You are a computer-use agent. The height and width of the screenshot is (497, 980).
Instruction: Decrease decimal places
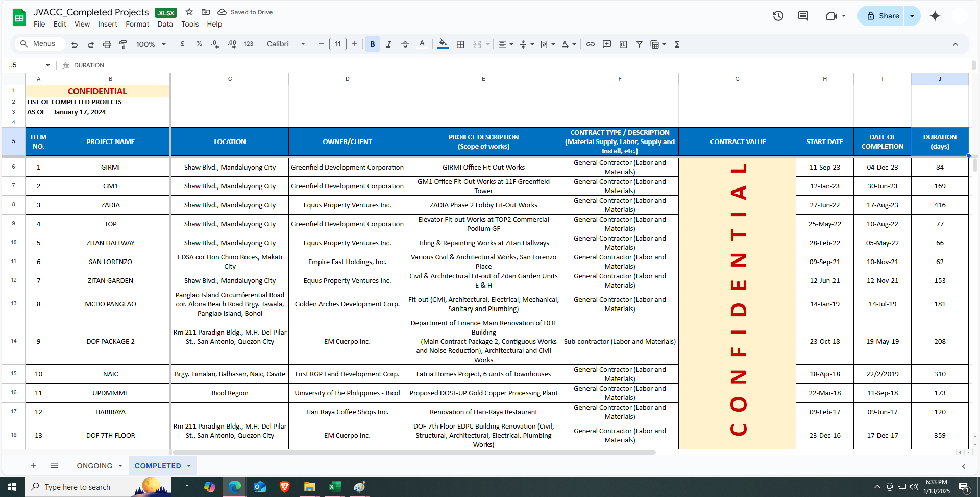pos(215,44)
